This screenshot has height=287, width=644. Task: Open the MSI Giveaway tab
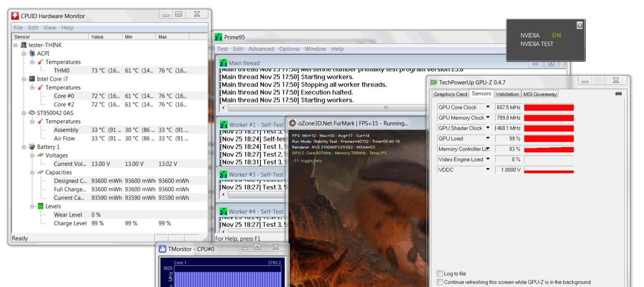point(540,94)
